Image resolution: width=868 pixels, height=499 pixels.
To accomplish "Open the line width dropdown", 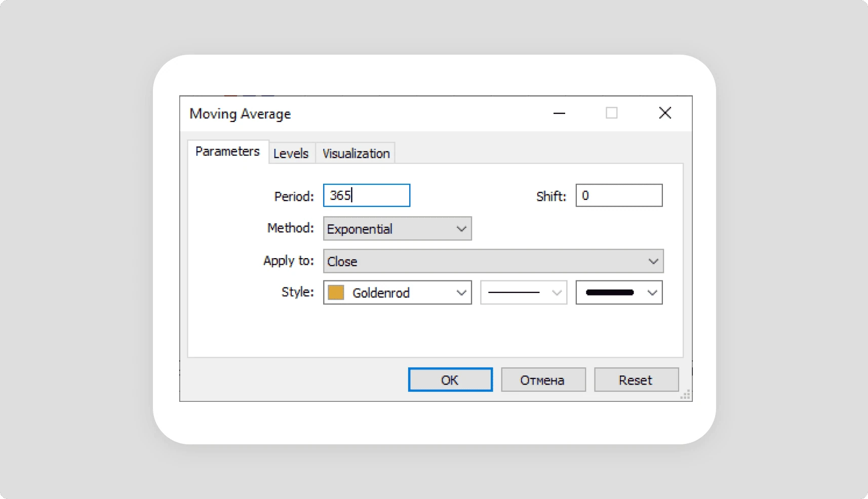I will coord(619,293).
